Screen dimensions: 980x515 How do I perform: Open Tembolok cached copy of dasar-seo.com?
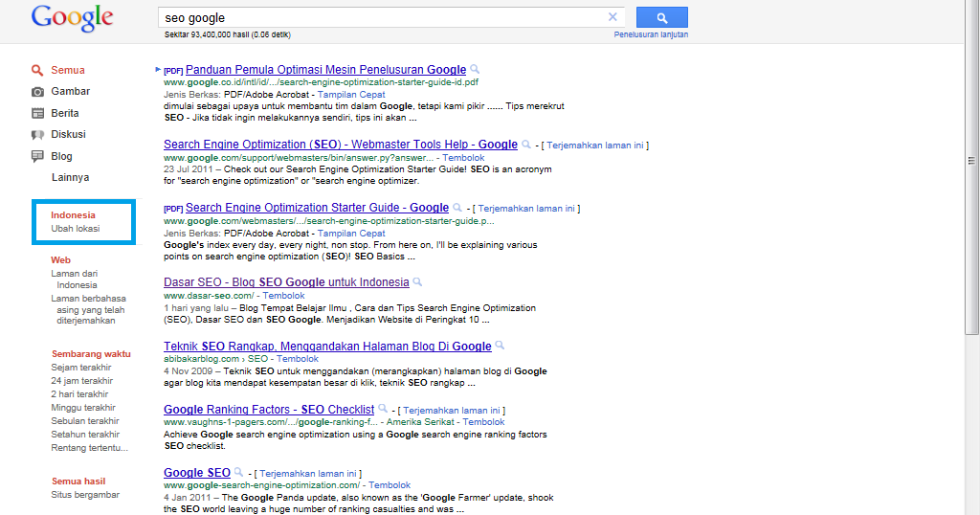[x=283, y=296]
